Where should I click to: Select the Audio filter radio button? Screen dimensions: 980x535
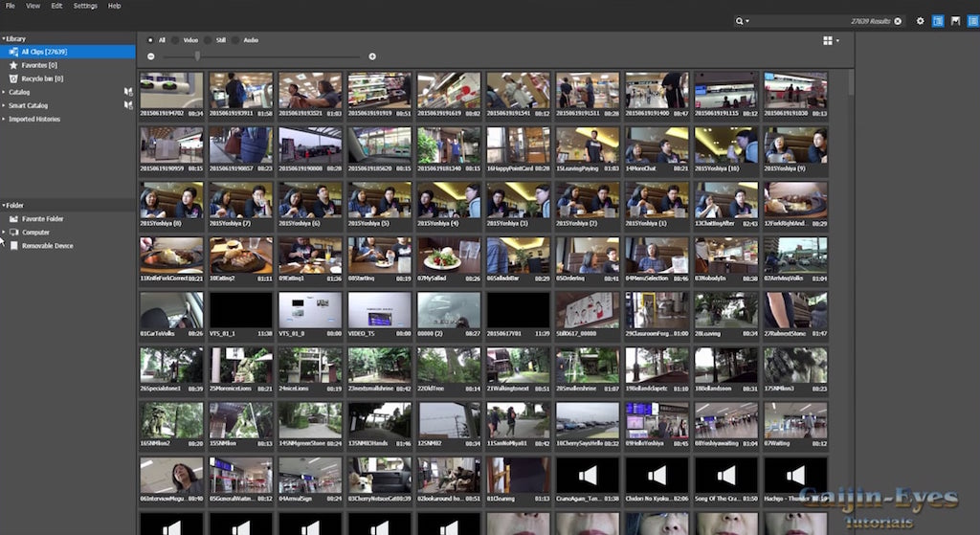tap(235, 40)
